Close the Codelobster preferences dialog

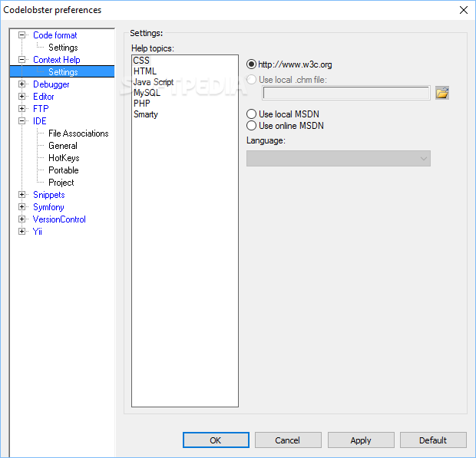click(x=463, y=10)
